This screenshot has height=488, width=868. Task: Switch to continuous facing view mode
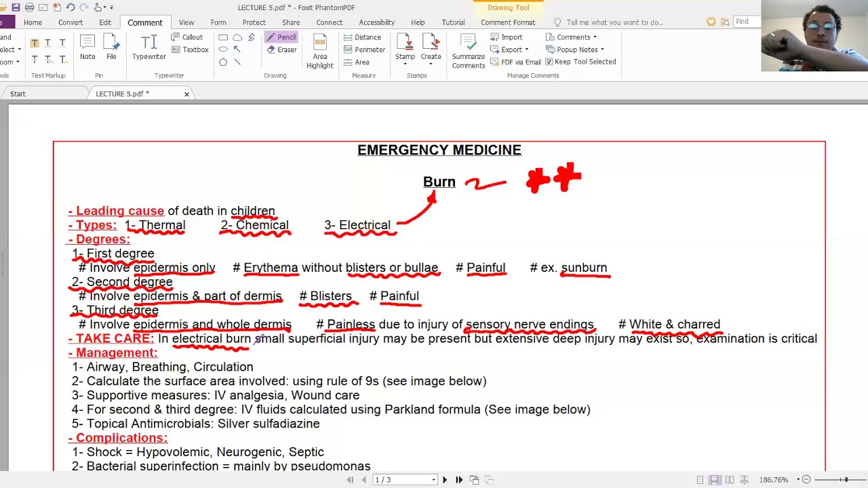pyautogui.click(x=745, y=480)
